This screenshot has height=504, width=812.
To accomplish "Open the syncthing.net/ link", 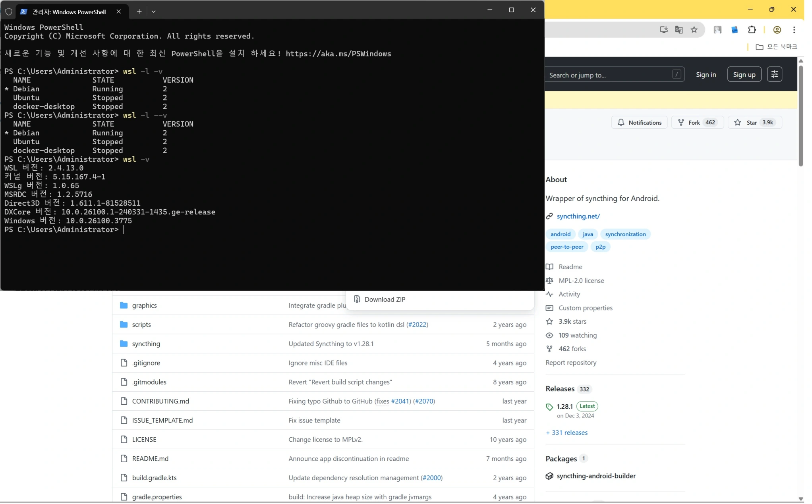I will [x=578, y=216].
